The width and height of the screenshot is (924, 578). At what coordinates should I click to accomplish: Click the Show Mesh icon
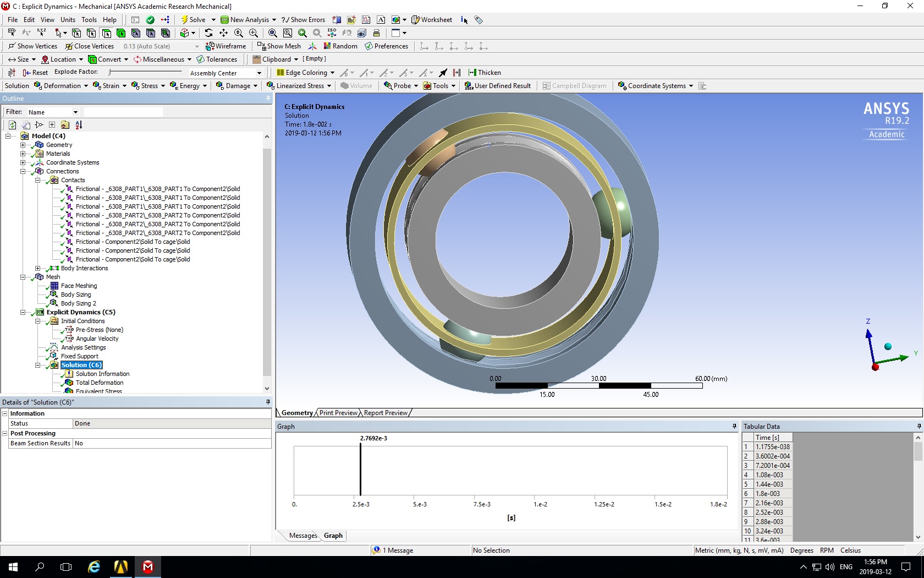278,46
